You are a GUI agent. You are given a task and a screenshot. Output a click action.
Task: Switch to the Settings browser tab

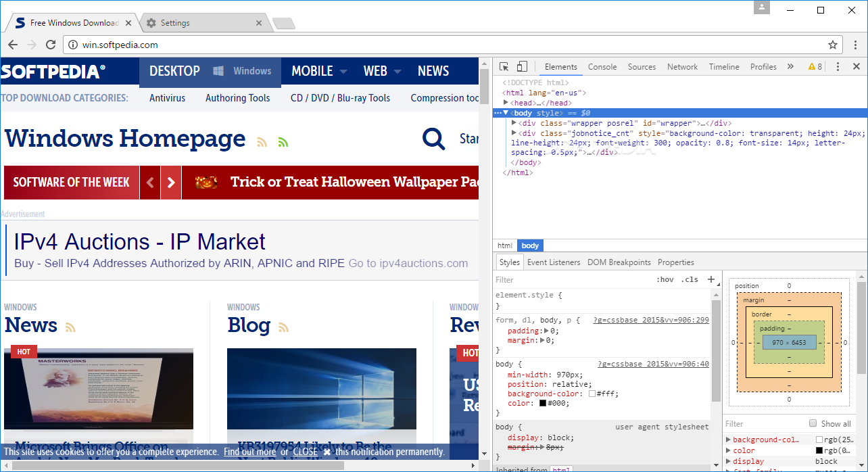(203, 23)
